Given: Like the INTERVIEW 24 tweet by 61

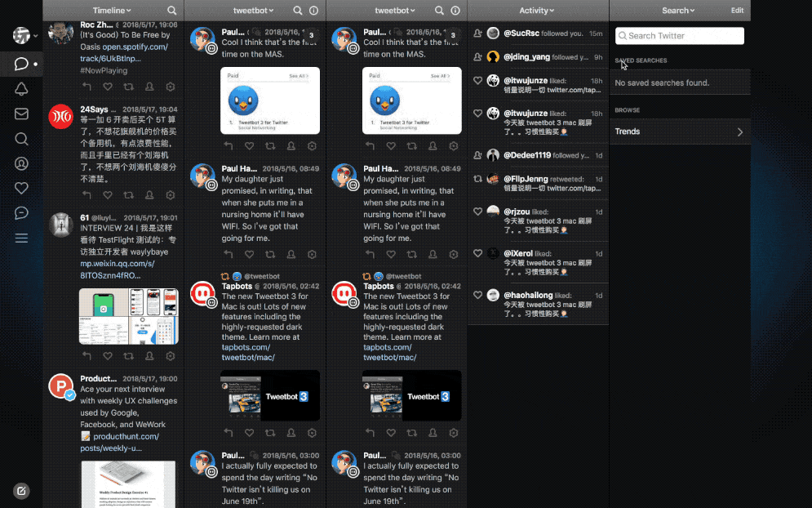Looking at the screenshot, I should tap(107, 356).
